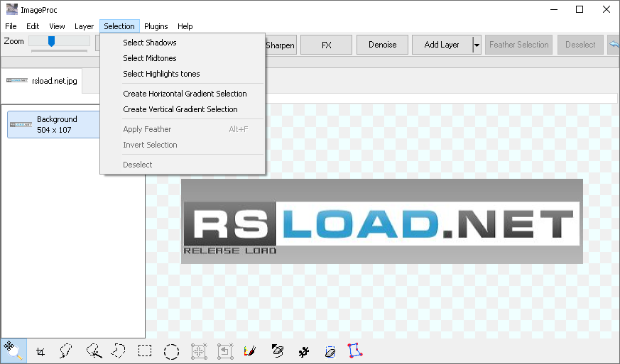Image resolution: width=620 pixels, height=364 pixels.
Task: Click the Denoise button
Action: pyautogui.click(x=382, y=45)
